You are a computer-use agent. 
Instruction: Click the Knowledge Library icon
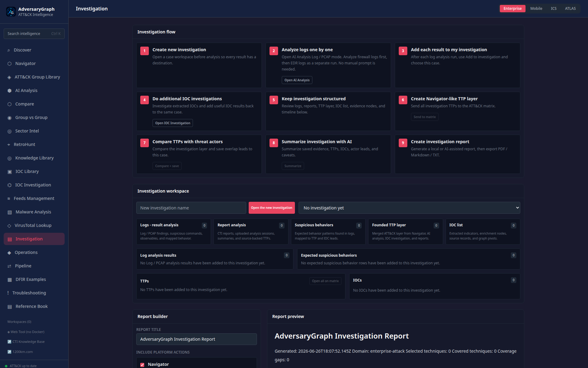pyautogui.click(x=9, y=158)
